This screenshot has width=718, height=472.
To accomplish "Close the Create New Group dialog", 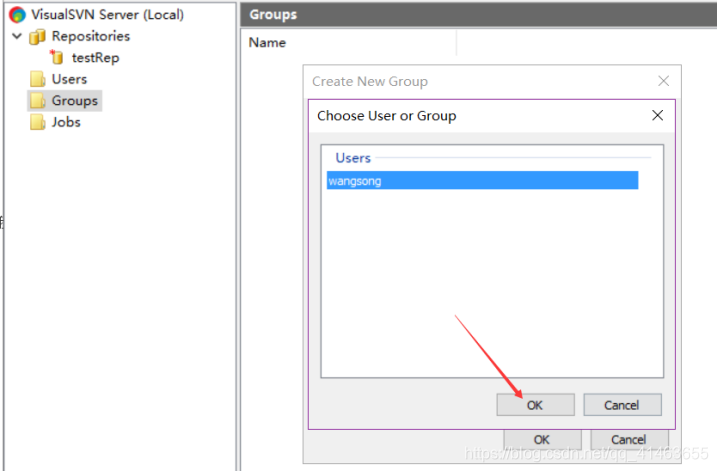I will [664, 81].
